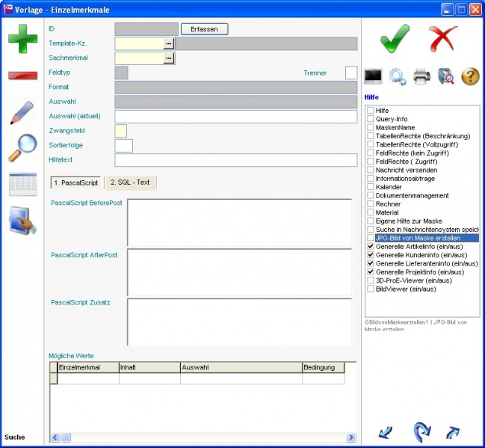Click the red minus delete-record icon
The image size is (485, 448).
click(22, 76)
